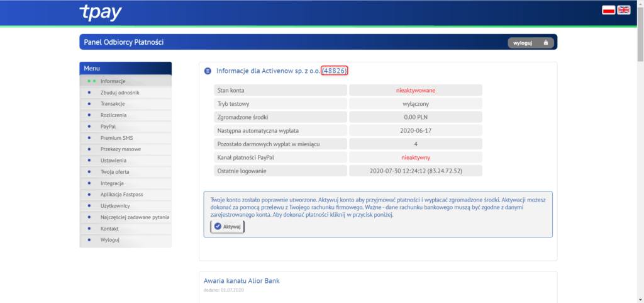Image resolution: width=644 pixels, height=303 pixels.
Task: Open the Informacje menu item
Action: 126,81
